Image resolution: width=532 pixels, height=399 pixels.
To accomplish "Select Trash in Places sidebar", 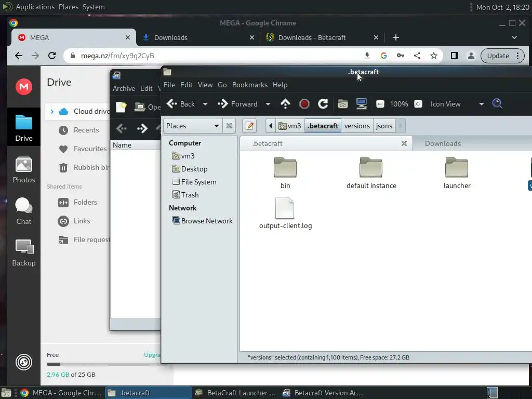I will tap(185, 195).
